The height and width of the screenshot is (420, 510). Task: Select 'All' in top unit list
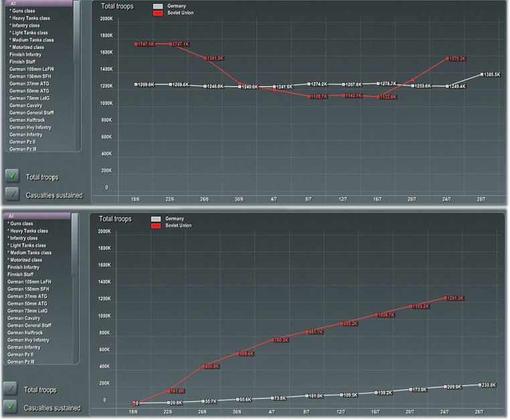(38, 3)
